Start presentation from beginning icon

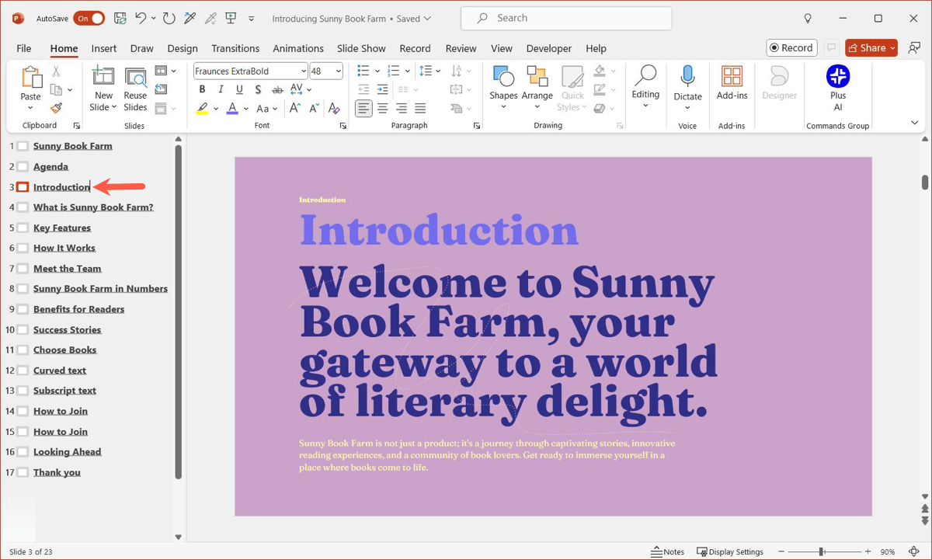click(231, 18)
